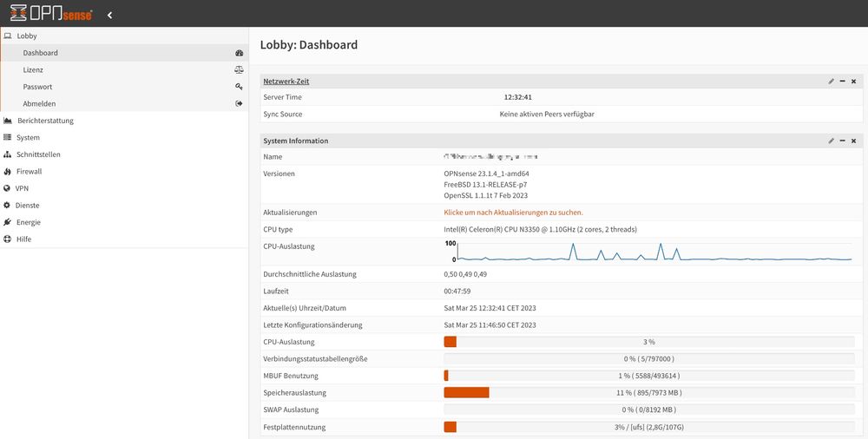The width and height of the screenshot is (868, 439).
Task: Close the System Information widget
Action: (x=853, y=141)
